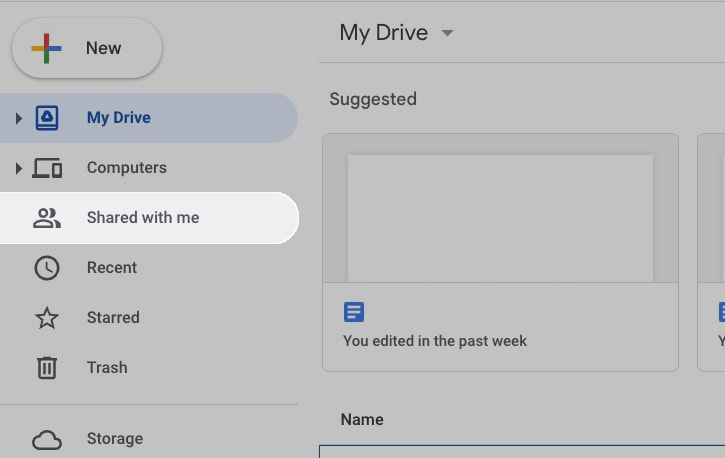
Task: Click the Google Docs file icon
Action: [x=354, y=312]
